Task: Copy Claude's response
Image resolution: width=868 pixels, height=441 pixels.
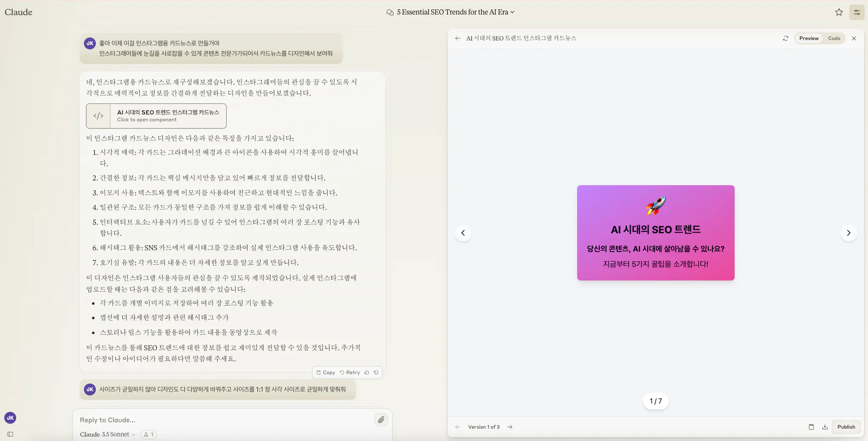Action: click(326, 372)
